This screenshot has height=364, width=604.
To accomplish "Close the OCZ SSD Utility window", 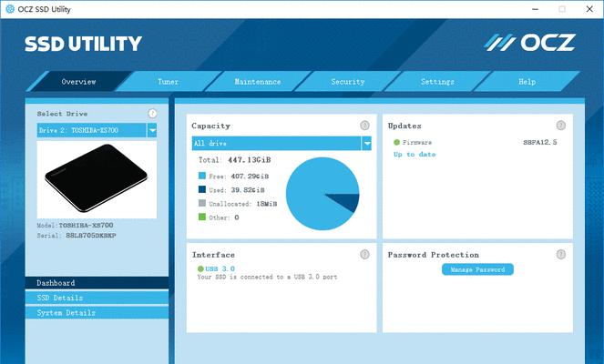I will click(589, 9).
